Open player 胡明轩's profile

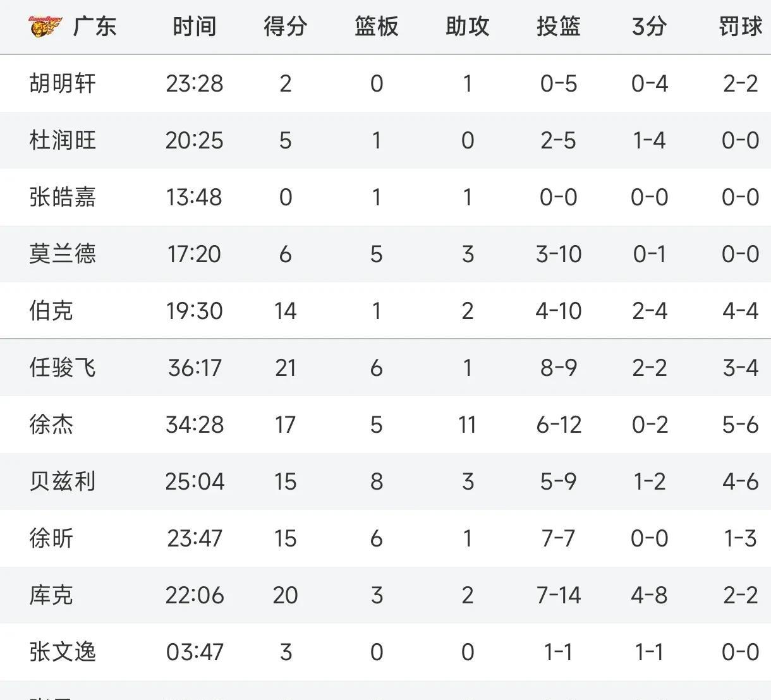click(x=63, y=83)
